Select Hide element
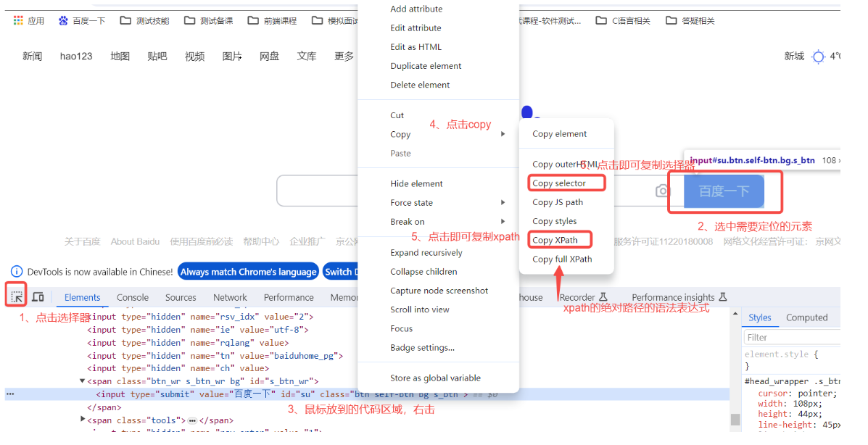The height and width of the screenshot is (445, 868). (416, 184)
